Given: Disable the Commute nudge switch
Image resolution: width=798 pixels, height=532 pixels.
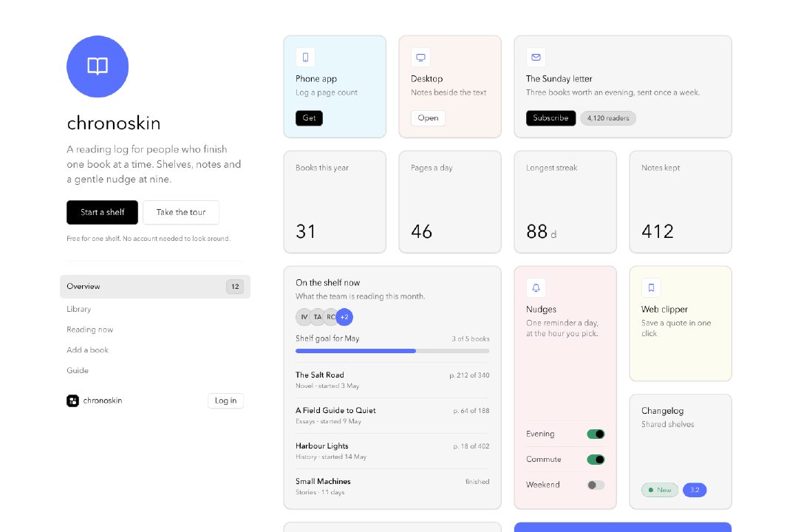Looking at the screenshot, I should click(x=596, y=460).
